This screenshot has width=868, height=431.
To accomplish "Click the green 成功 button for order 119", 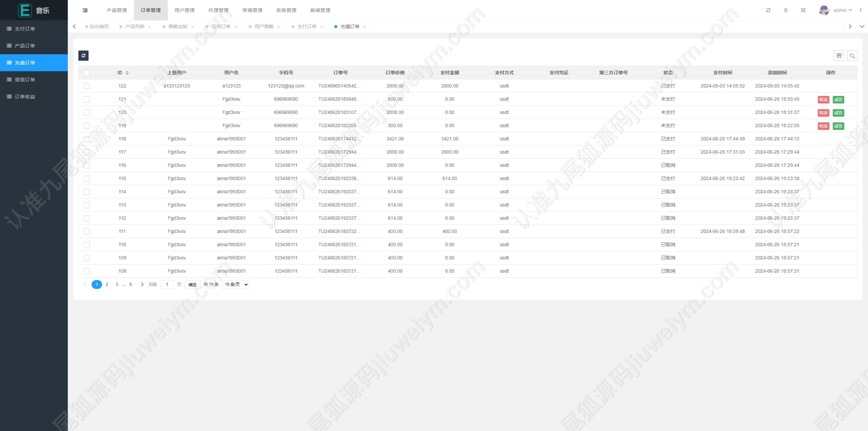I will click(838, 126).
